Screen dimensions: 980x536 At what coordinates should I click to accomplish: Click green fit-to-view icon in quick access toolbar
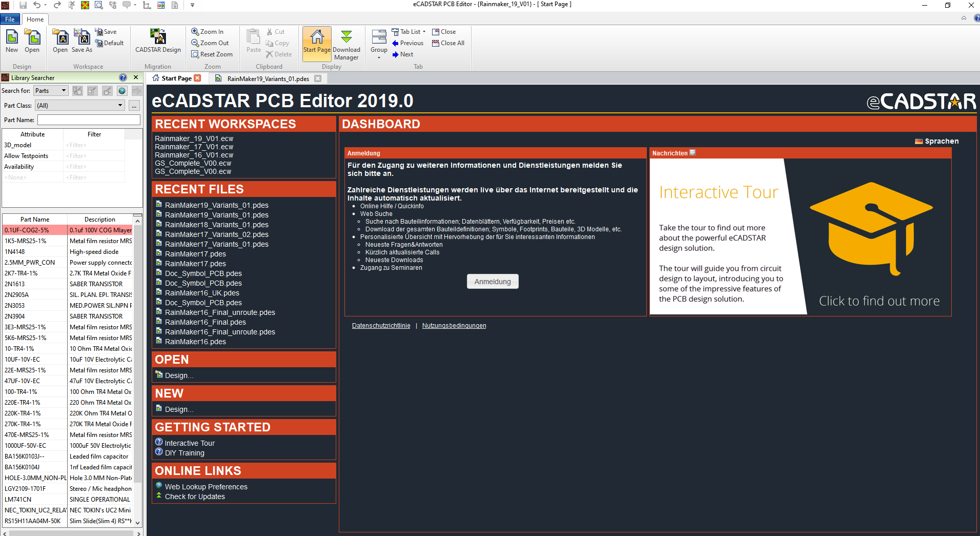(x=85, y=5)
